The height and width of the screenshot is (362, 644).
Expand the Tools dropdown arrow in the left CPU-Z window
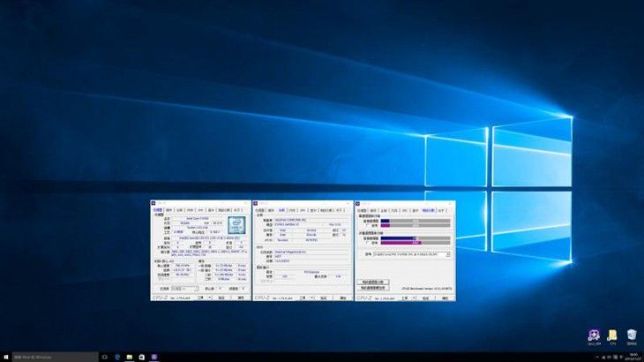[x=210, y=298]
